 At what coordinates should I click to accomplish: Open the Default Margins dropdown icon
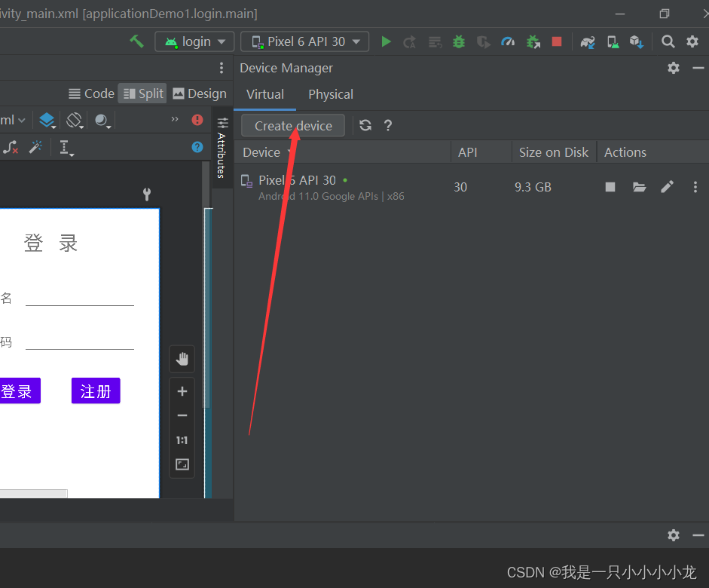click(x=66, y=148)
